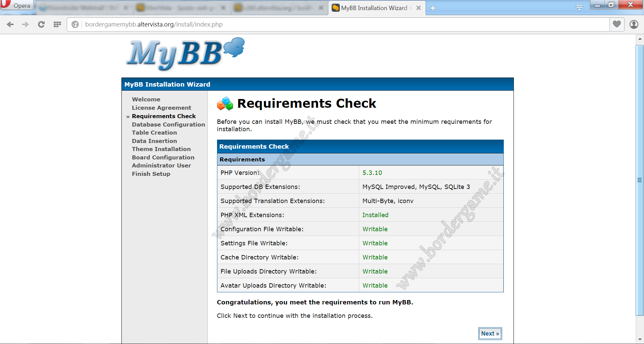Click the 'Multi-Byte, iconv' value
This screenshot has width=644, height=344.
coord(388,201)
